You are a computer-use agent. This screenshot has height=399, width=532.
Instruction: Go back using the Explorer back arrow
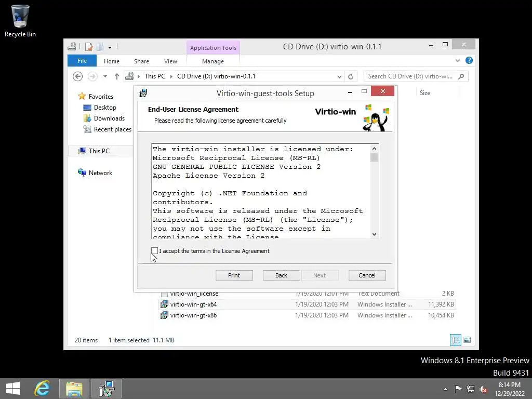click(x=78, y=76)
